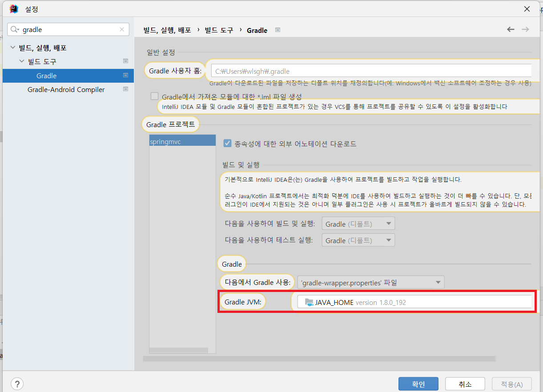
Task: Click the JAVA_HOME folder icon in Gradle JVM
Action: coord(309,302)
